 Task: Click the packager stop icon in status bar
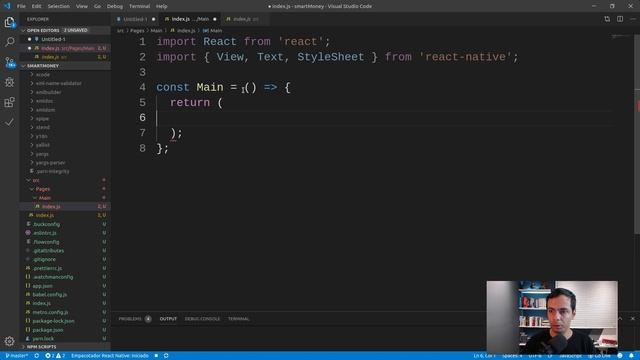click(156, 356)
